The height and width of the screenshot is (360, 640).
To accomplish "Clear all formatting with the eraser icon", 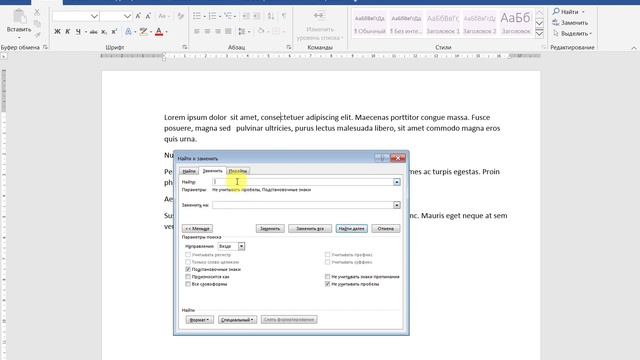I will click(x=180, y=16).
